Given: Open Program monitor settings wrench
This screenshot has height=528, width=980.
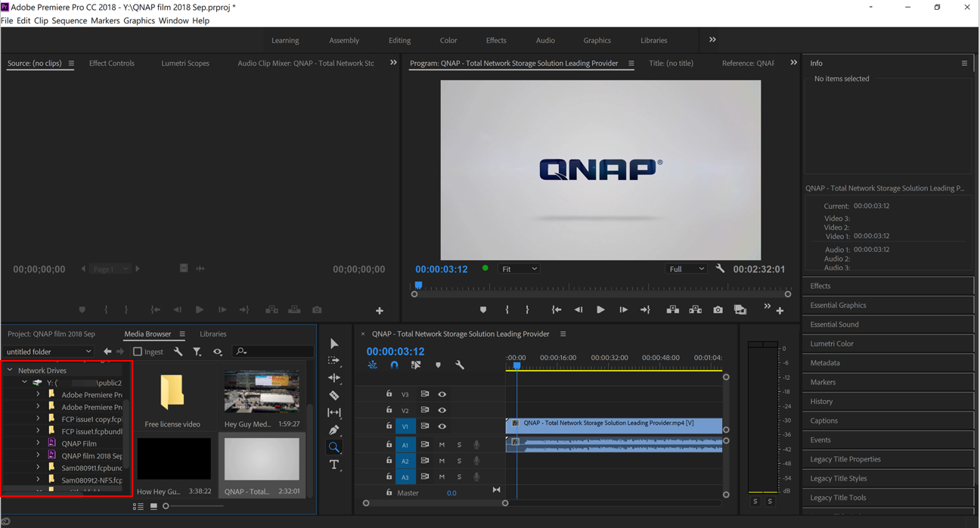Looking at the screenshot, I should click(720, 269).
